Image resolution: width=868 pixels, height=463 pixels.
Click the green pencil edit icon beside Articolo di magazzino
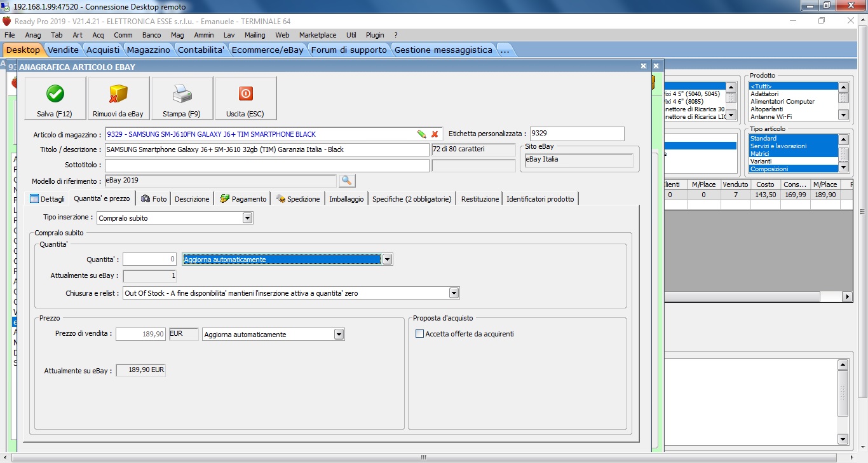point(421,134)
